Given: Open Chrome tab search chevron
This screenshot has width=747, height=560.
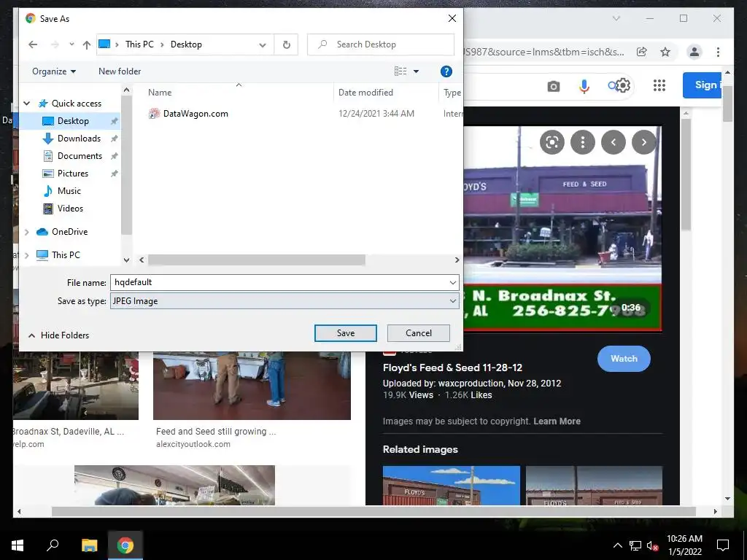Looking at the screenshot, I should 616,18.
